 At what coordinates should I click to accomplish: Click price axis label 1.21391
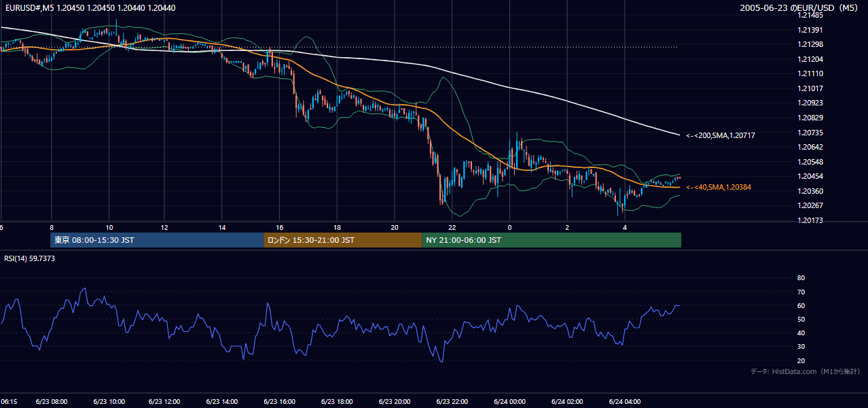pos(810,30)
